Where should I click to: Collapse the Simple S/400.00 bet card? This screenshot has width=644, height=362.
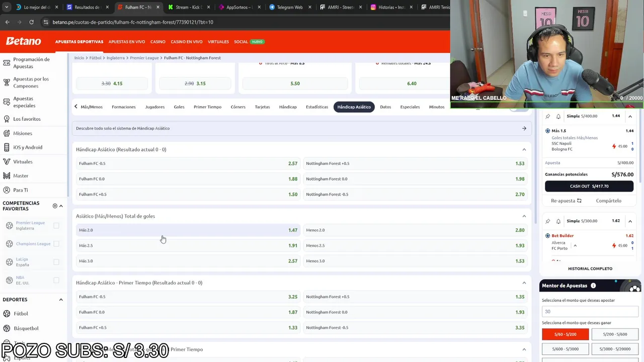[x=630, y=116]
